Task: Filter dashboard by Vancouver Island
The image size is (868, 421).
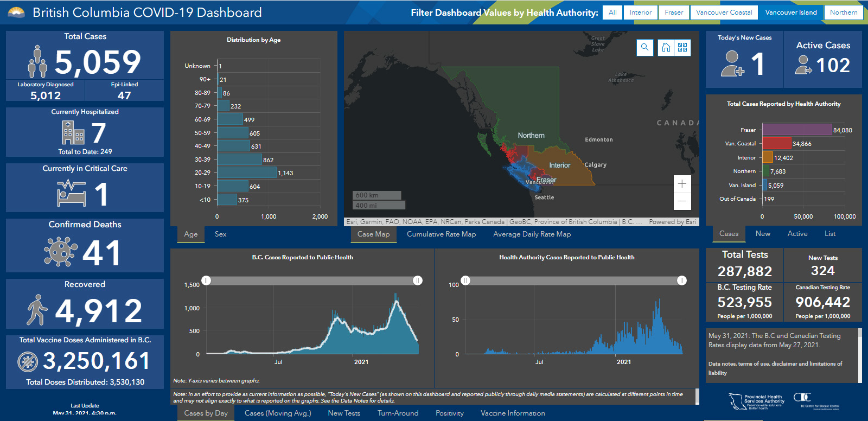Action: coord(790,12)
